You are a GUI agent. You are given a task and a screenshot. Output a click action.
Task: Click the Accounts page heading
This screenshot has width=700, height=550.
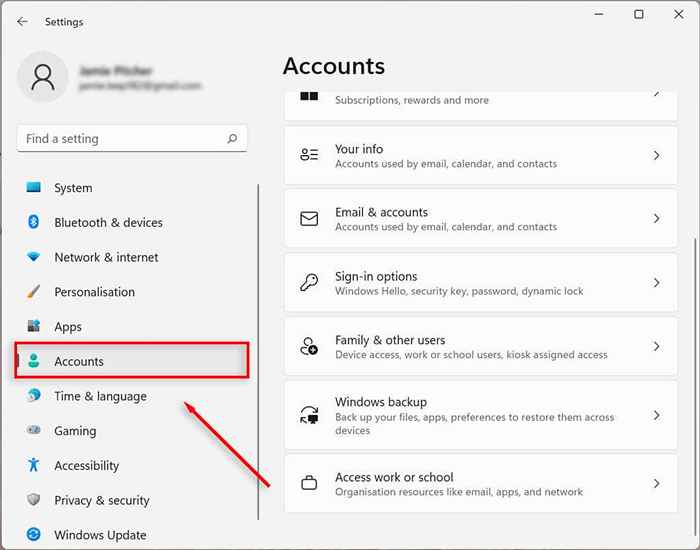pyautogui.click(x=334, y=66)
